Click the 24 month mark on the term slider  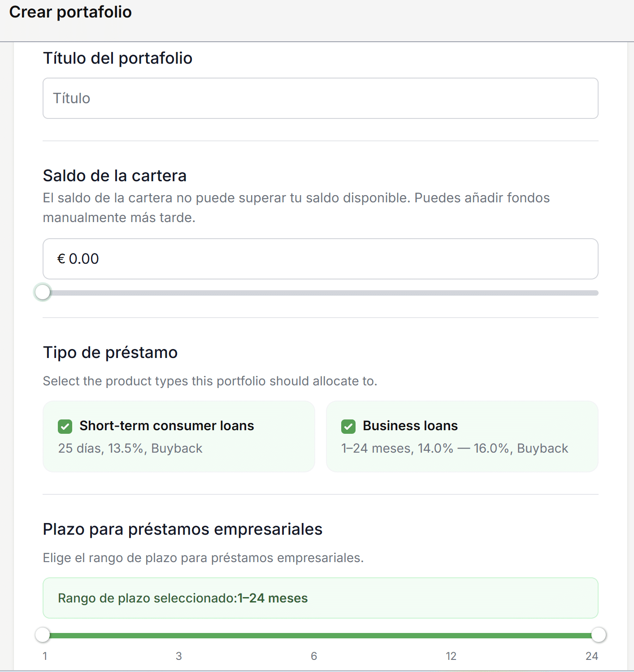592,656
